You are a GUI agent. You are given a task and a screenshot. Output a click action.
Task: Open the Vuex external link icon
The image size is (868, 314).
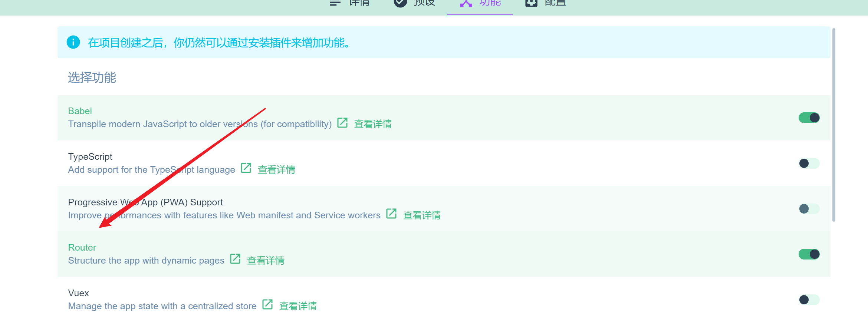(267, 304)
